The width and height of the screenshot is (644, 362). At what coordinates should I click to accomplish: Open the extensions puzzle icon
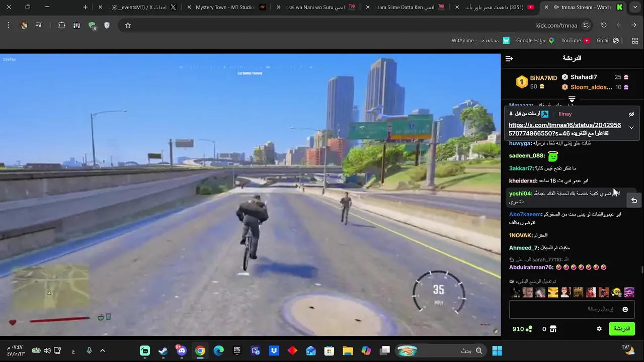click(x=62, y=25)
